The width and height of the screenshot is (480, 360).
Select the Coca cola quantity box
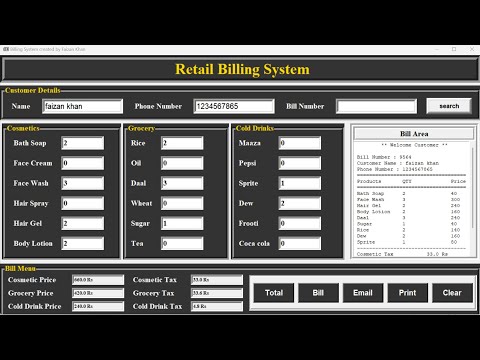point(300,243)
